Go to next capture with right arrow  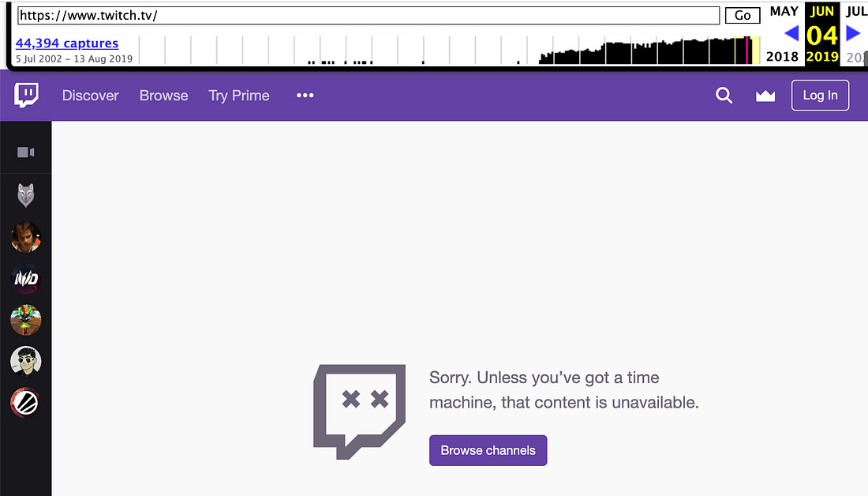tap(854, 34)
